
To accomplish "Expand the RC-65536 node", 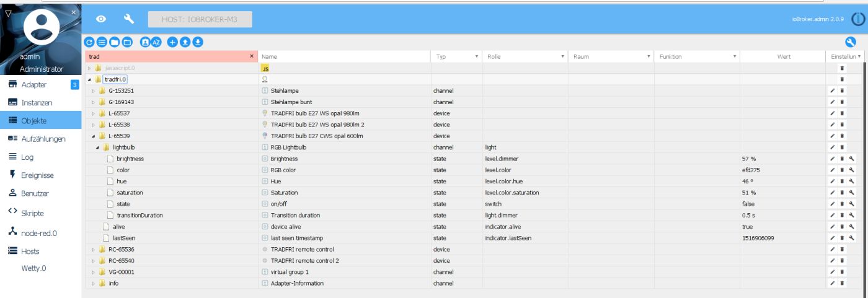I will coord(94,250).
